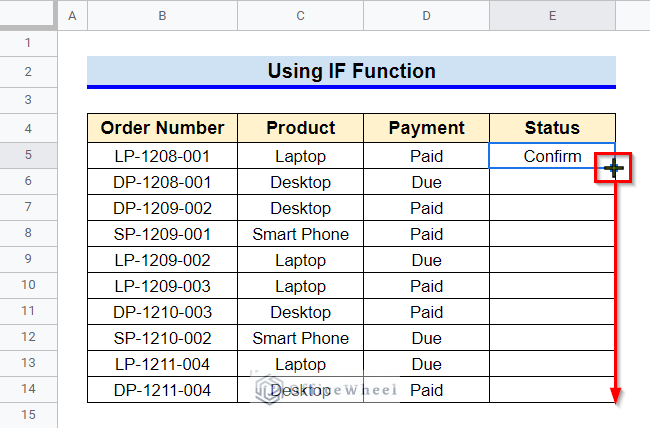This screenshot has width=650, height=428.
Task: Select the column C header
Action: pos(301,15)
